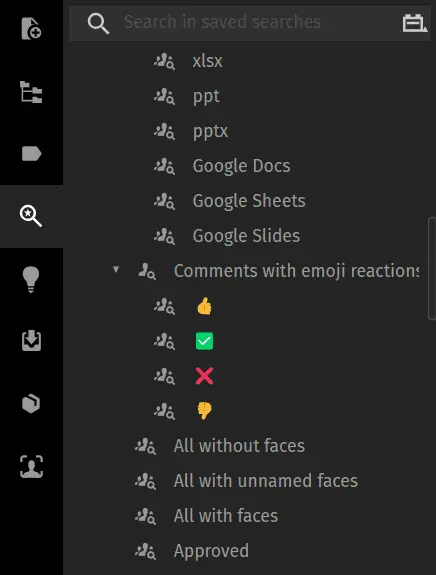The height and width of the screenshot is (575, 436).
Task: Open the upload files sidebar icon
Action: tap(31, 29)
